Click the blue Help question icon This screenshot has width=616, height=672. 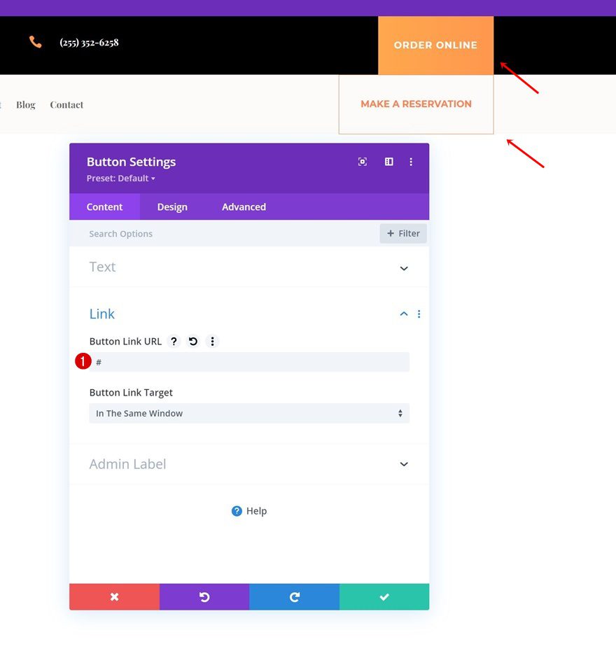(237, 511)
